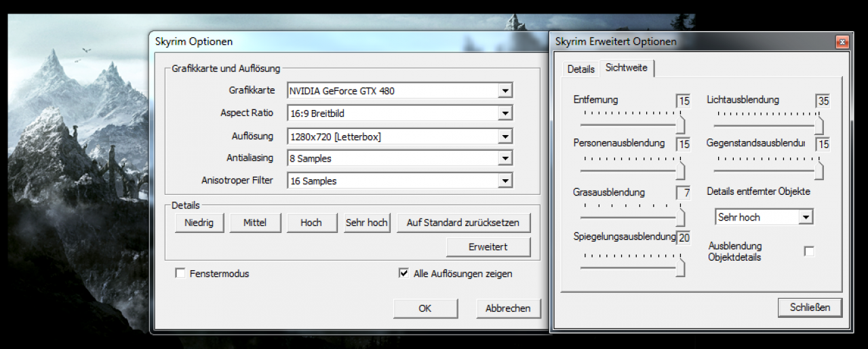
Task: Click the 16 Samples filter value
Action: [313, 181]
